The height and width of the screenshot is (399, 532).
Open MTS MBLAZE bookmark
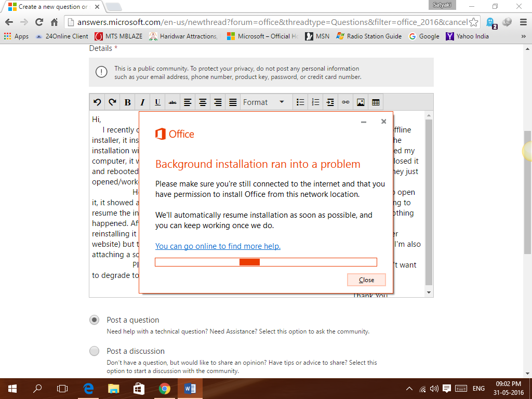click(x=119, y=36)
